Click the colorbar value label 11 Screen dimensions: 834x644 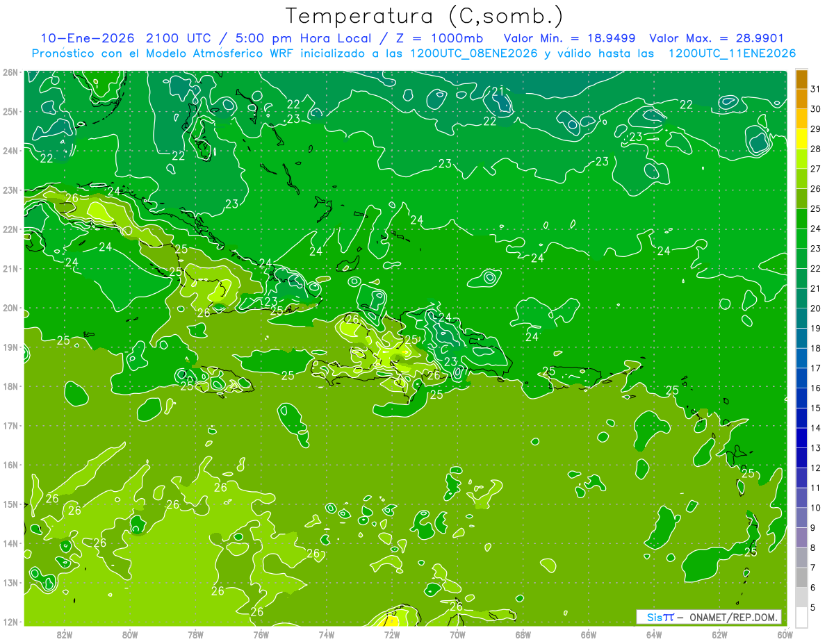(816, 488)
